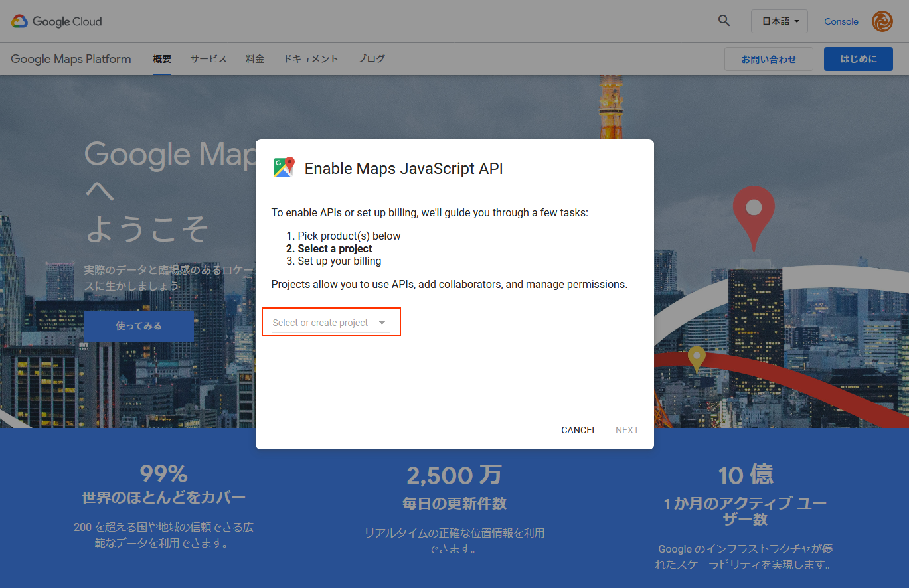Image resolution: width=909 pixels, height=588 pixels.
Task: Go to Google Maps Platform home
Action: tap(71, 59)
